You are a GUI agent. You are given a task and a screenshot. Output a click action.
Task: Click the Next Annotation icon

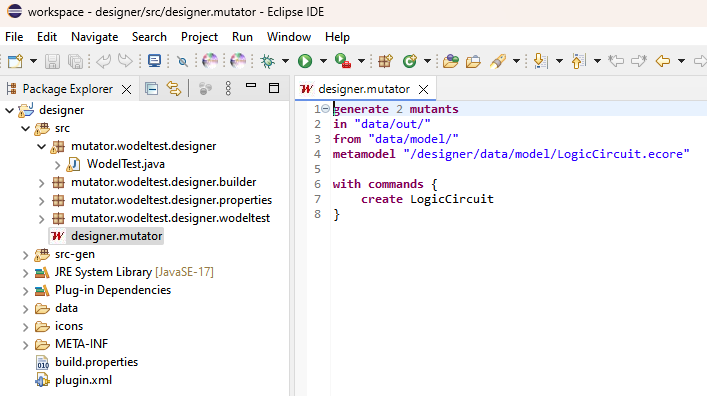point(540,61)
